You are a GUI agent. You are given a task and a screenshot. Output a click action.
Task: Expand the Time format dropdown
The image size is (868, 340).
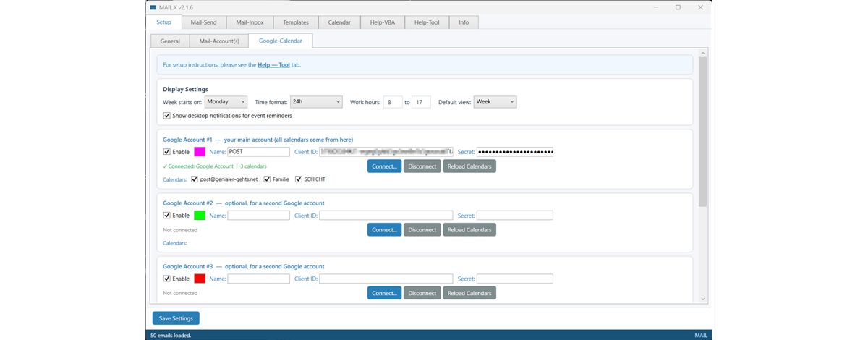click(316, 102)
